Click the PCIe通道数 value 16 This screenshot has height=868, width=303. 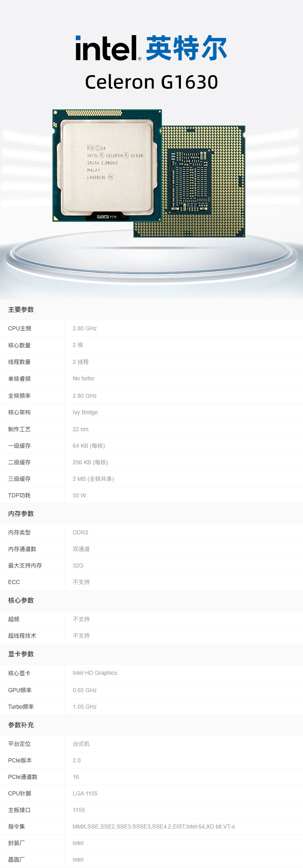click(76, 777)
